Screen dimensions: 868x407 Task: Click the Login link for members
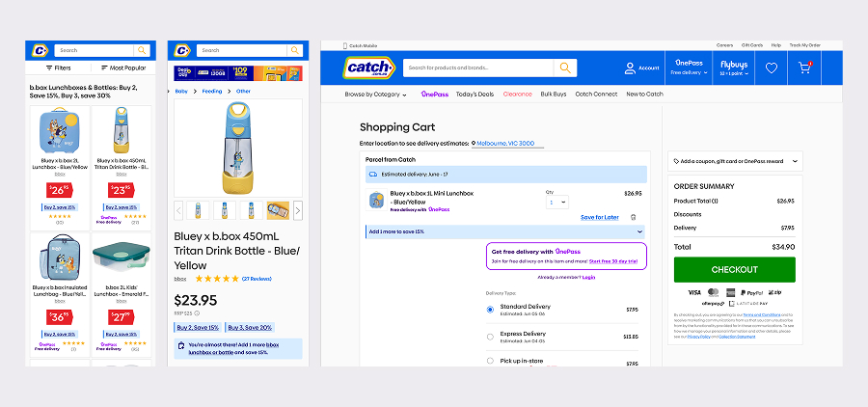588,278
